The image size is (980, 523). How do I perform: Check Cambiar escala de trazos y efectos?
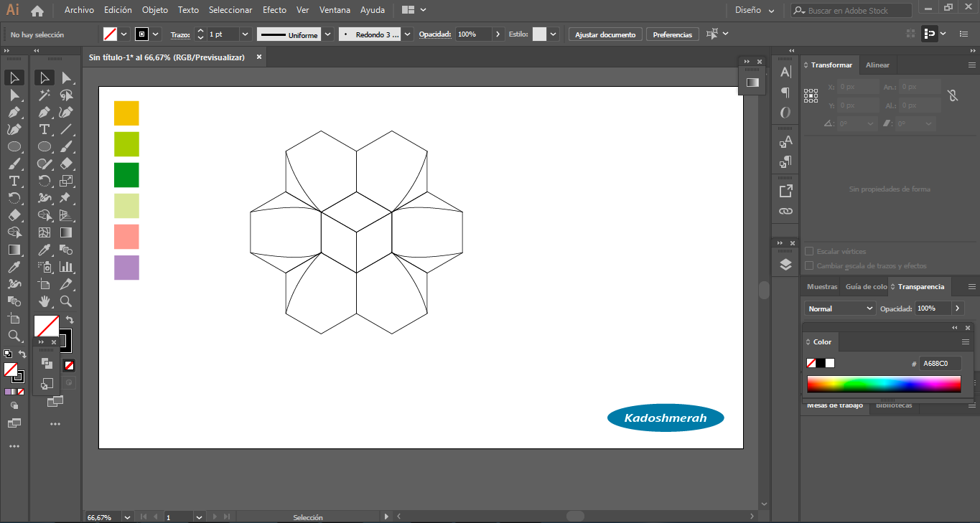[x=809, y=266]
